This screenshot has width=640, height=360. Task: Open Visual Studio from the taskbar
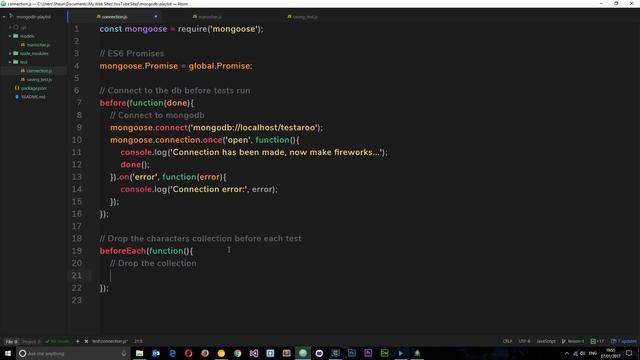(x=254, y=353)
